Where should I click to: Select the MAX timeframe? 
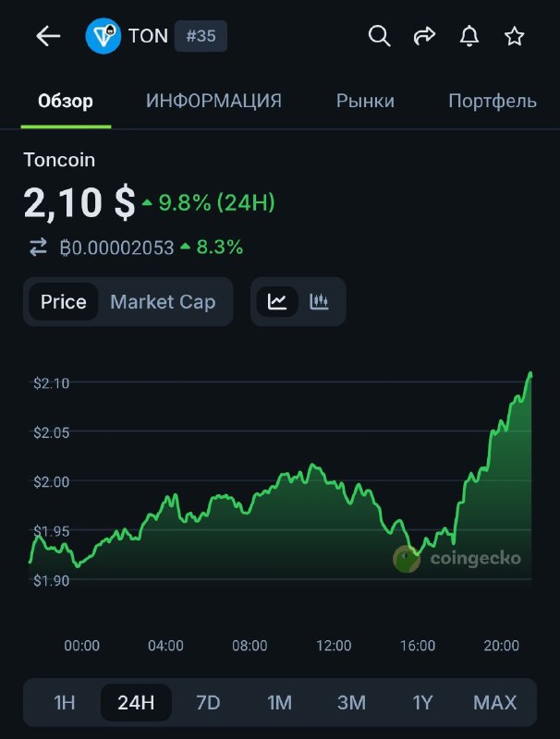[495, 703]
